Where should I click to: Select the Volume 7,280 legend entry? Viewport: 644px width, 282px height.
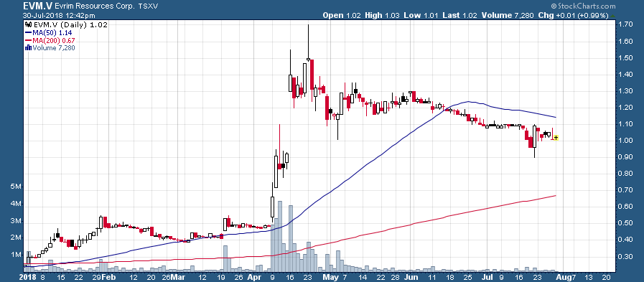click(x=50, y=47)
